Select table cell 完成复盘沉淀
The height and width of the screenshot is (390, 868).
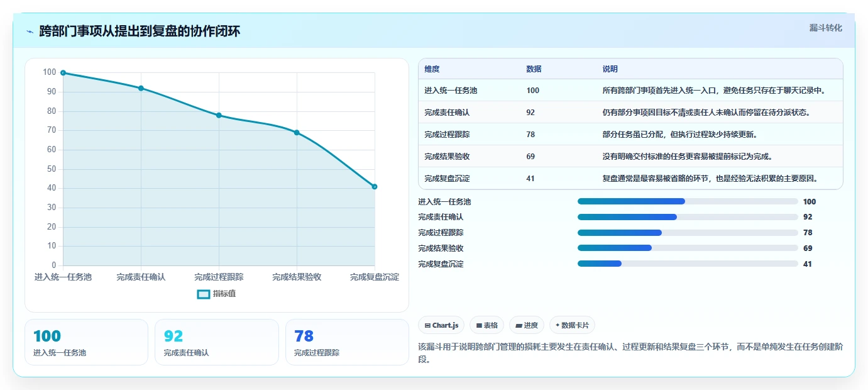tap(447, 179)
